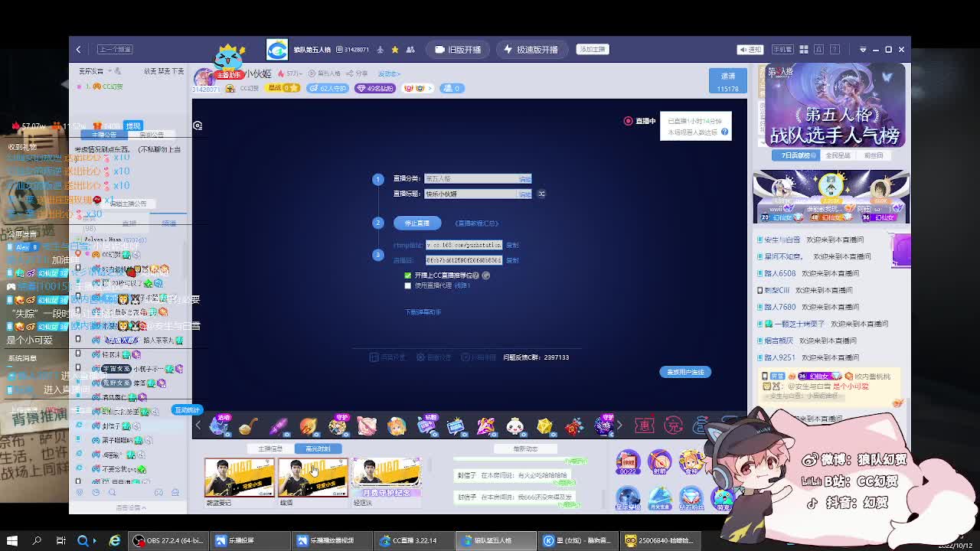Image resolution: width=980 pixels, height=551 pixels.
Task: Open the channel members icon
Action: 410,50
